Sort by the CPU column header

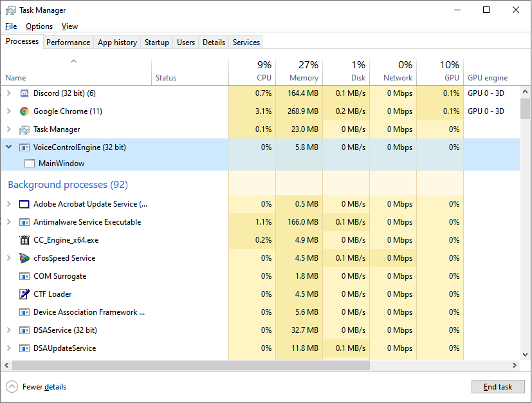pyautogui.click(x=252, y=71)
